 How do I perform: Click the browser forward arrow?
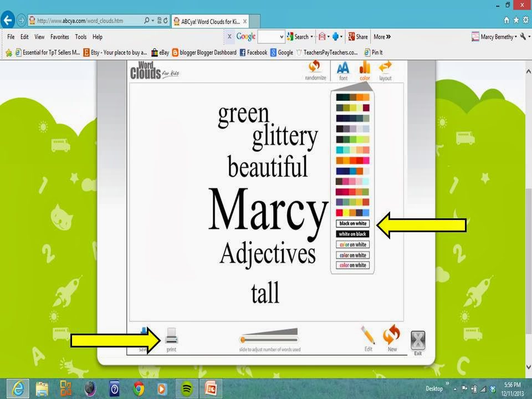coord(21,21)
